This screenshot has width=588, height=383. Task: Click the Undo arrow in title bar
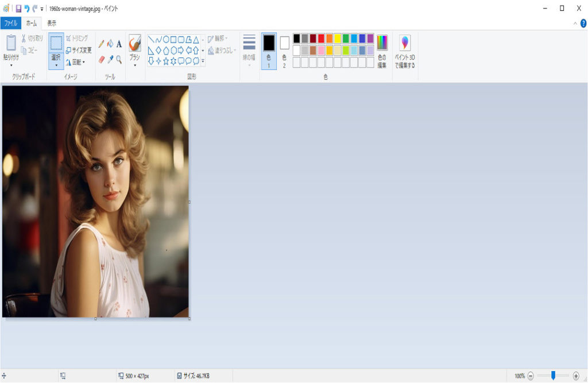(x=26, y=9)
